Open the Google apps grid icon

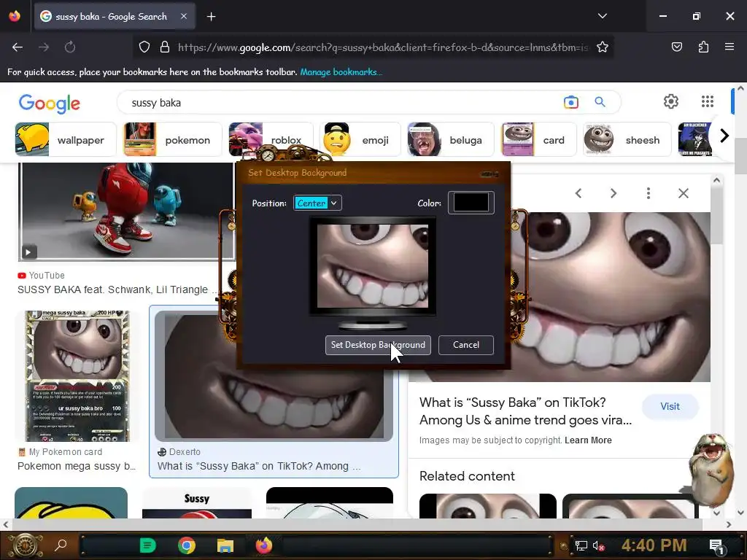click(708, 101)
